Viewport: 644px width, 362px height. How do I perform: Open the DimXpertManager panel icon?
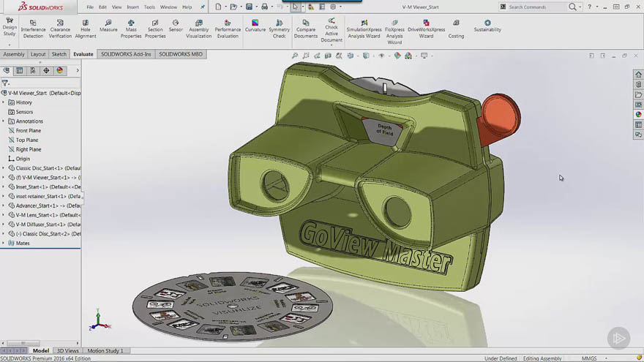pyautogui.click(x=46, y=71)
